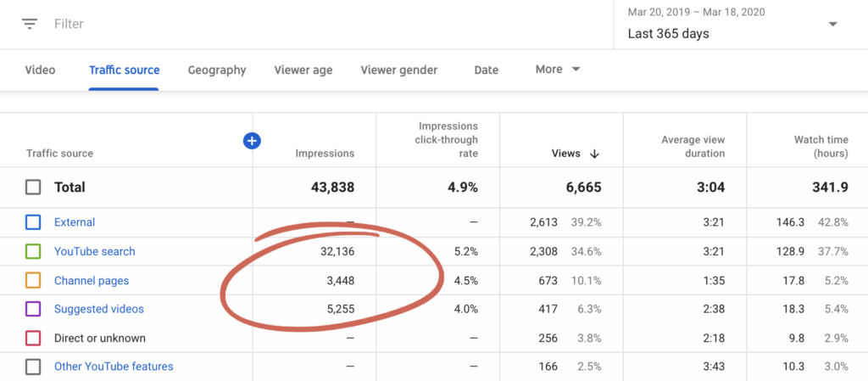868x381 pixels.
Task: Select the Viewer gender tab
Action: pos(399,70)
